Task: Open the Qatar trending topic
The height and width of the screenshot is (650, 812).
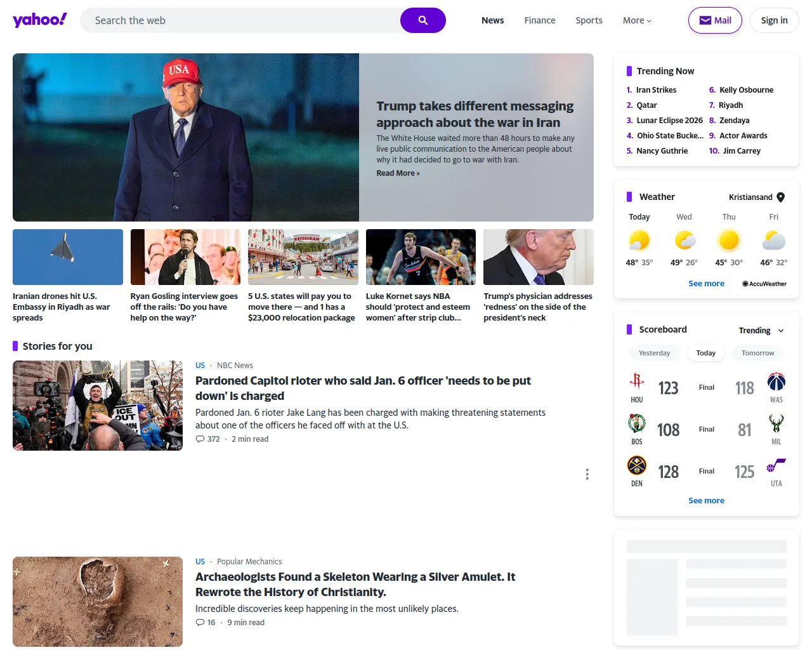Action: pos(647,105)
